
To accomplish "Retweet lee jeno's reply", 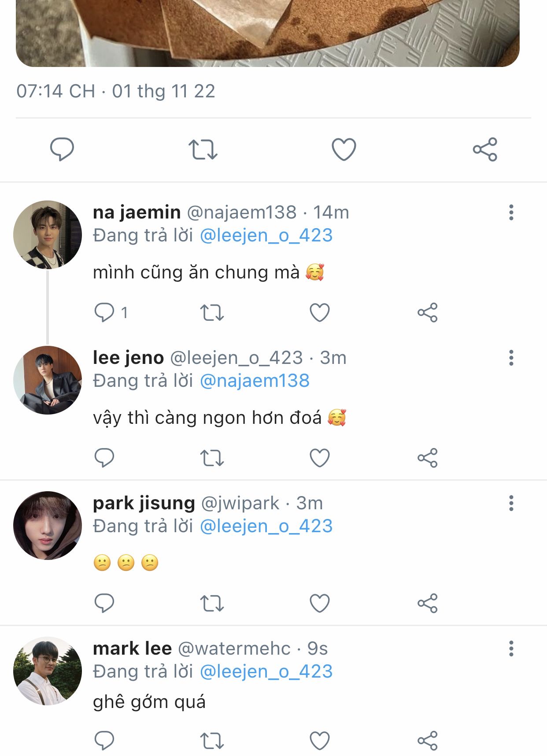I will 212,458.
